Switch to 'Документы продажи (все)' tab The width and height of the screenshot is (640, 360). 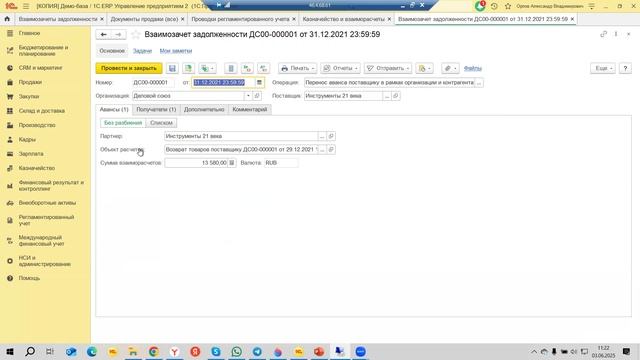coord(144,19)
